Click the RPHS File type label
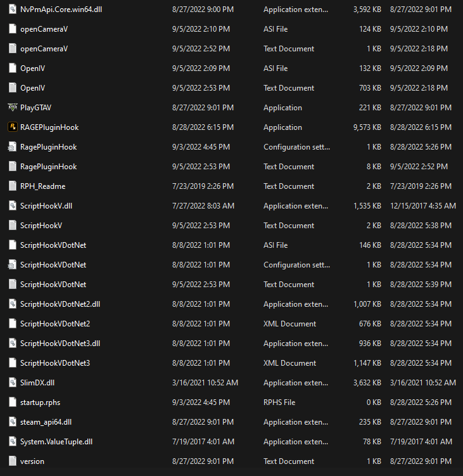 click(279, 402)
